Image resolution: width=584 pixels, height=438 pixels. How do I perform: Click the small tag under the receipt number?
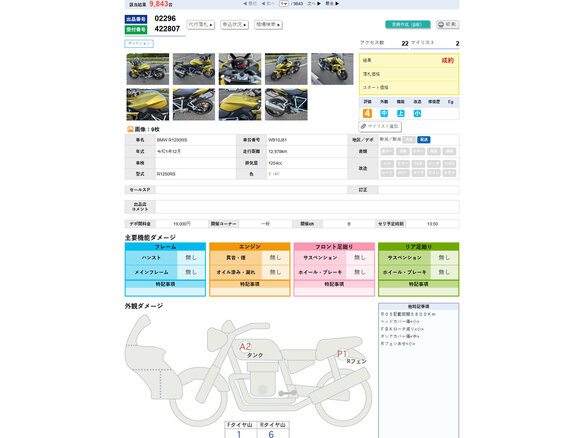pyautogui.click(x=139, y=44)
